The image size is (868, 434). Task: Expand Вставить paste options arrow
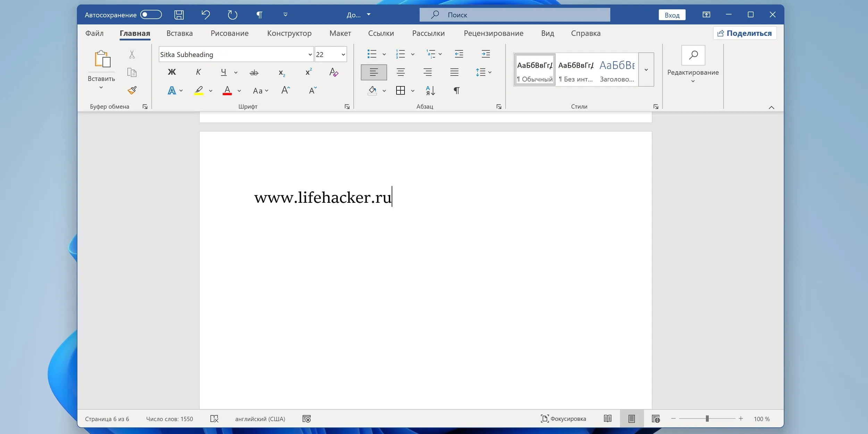[101, 87]
